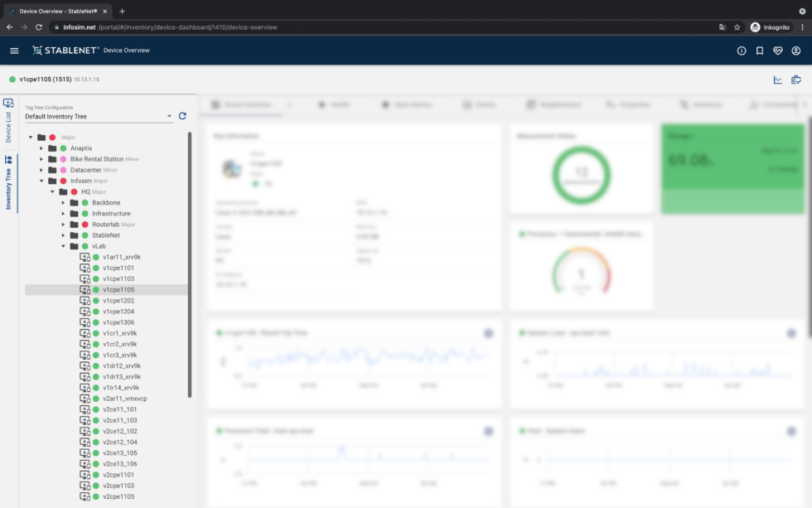Switch to the Device List side tab

[8, 119]
